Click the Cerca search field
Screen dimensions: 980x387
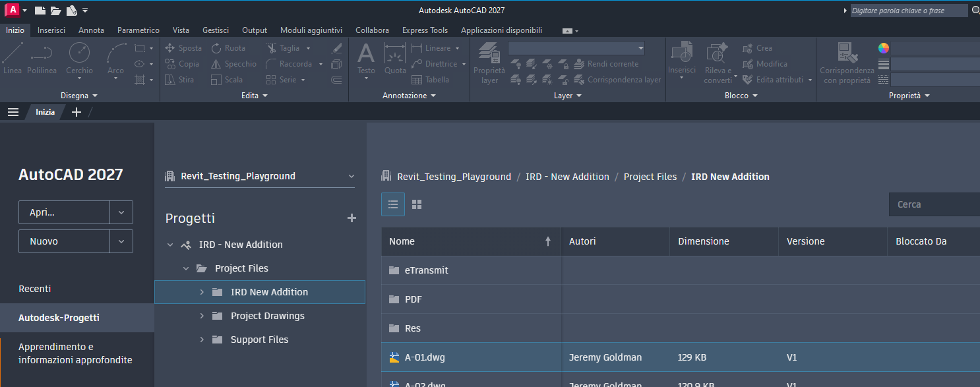934,204
